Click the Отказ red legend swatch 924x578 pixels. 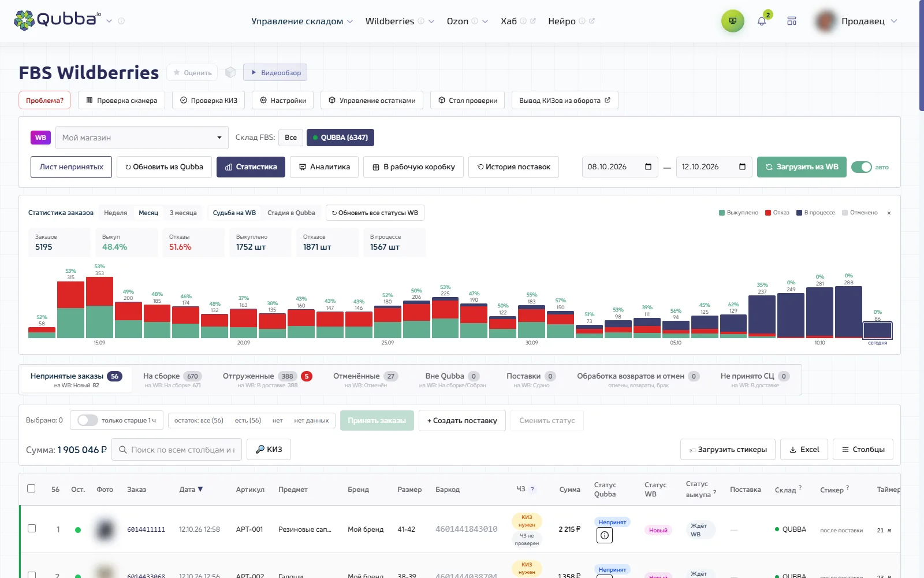click(768, 213)
